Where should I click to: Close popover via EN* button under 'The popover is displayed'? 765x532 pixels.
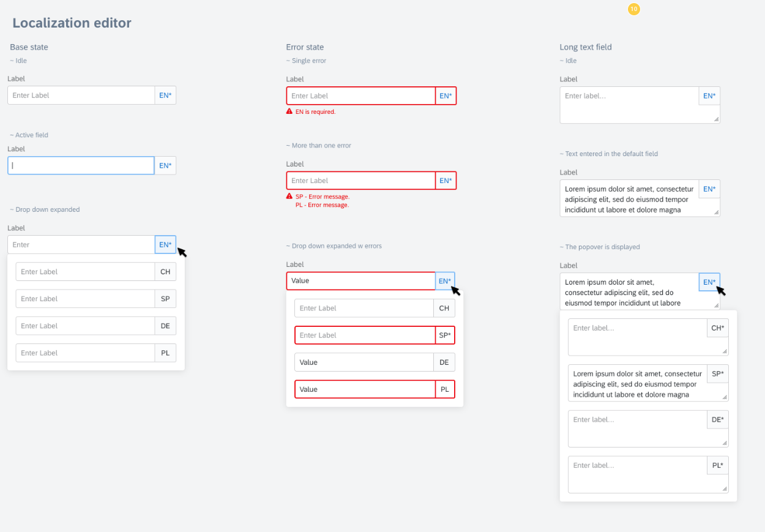point(709,282)
